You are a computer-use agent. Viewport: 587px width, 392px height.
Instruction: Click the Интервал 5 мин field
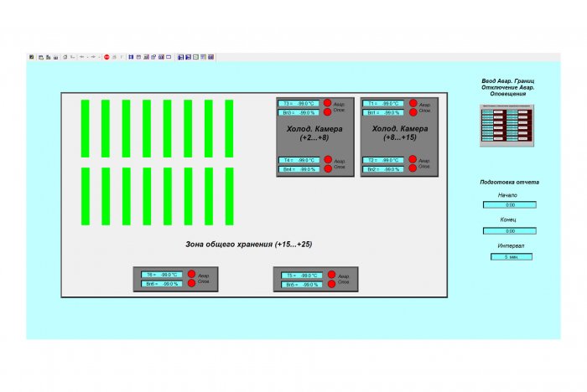pyautogui.click(x=512, y=256)
